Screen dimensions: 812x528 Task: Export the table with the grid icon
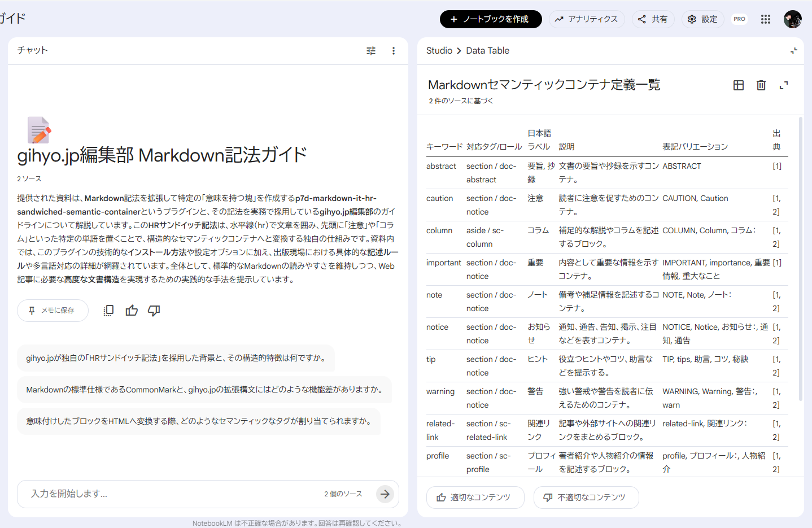click(x=739, y=85)
